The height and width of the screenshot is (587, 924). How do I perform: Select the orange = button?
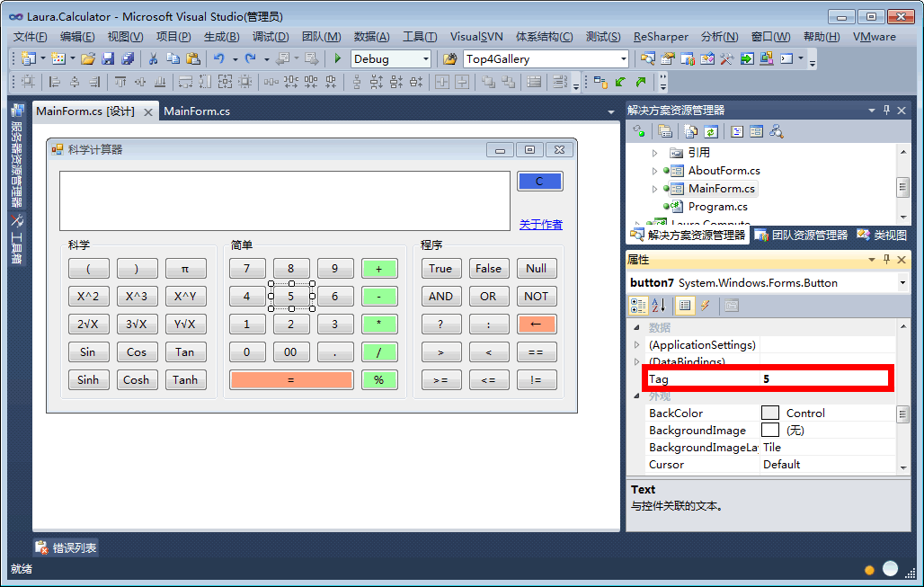tap(291, 380)
